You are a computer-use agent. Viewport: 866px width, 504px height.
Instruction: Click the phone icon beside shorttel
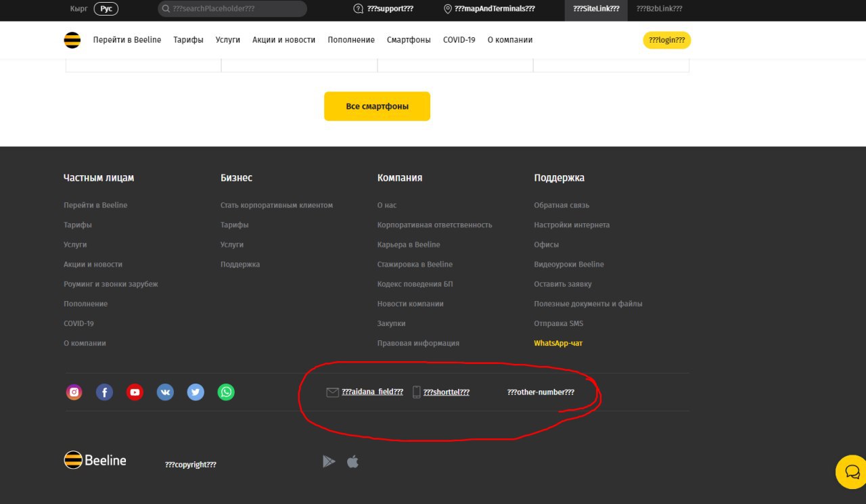(417, 392)
